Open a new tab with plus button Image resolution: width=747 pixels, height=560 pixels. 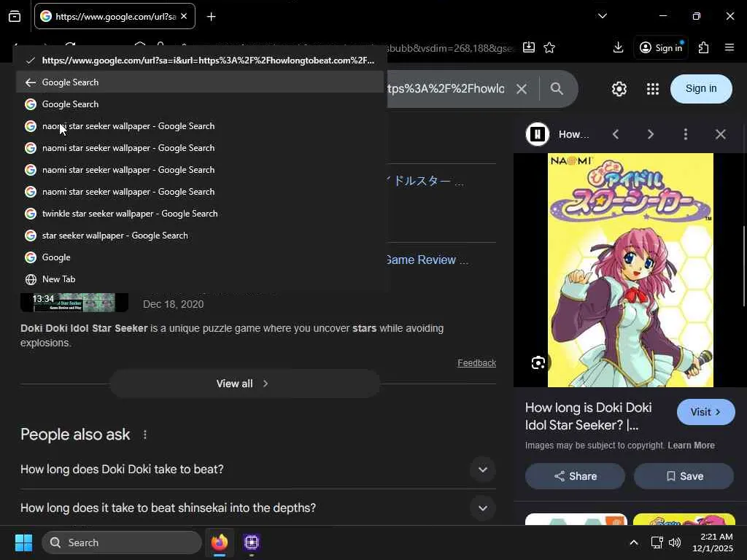211,17
